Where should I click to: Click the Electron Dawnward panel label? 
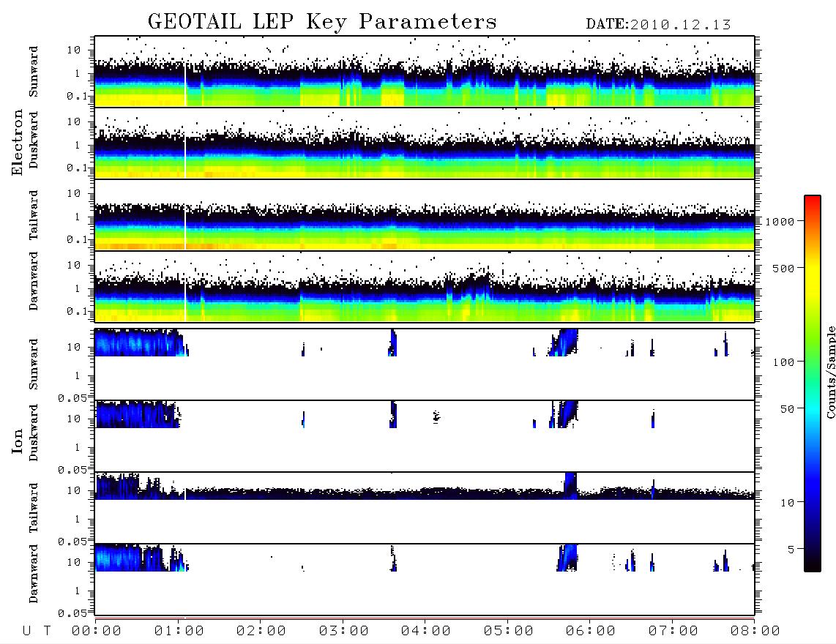(x=34, y=282)
